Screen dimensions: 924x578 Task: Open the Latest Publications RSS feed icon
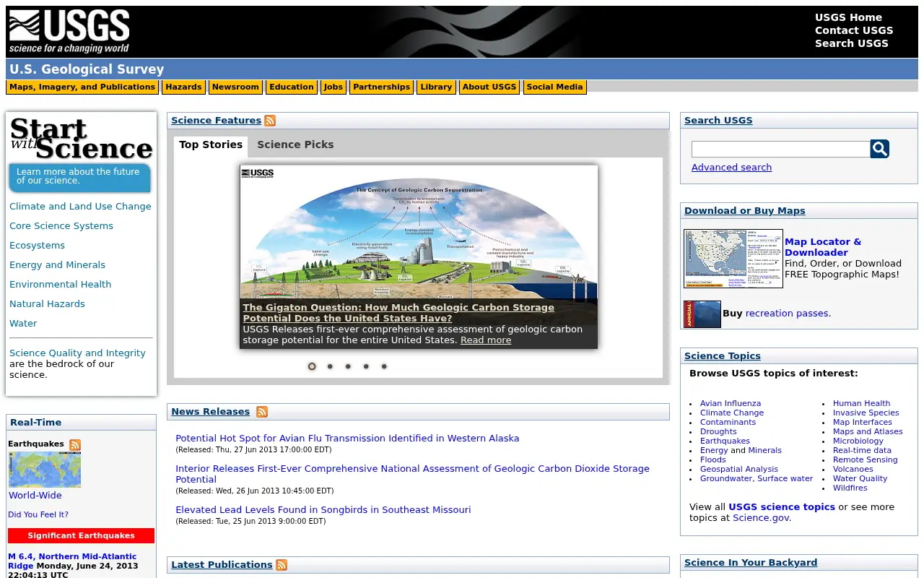click(x=282, y=565)
